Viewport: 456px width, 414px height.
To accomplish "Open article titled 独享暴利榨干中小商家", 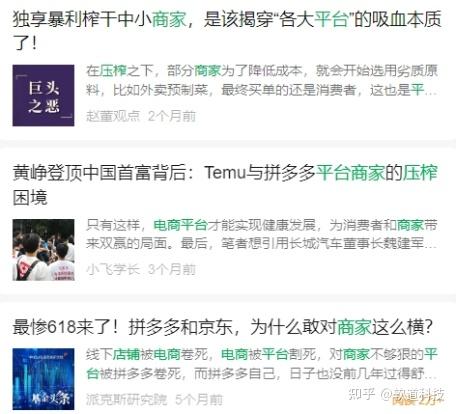I will point(227,31).
